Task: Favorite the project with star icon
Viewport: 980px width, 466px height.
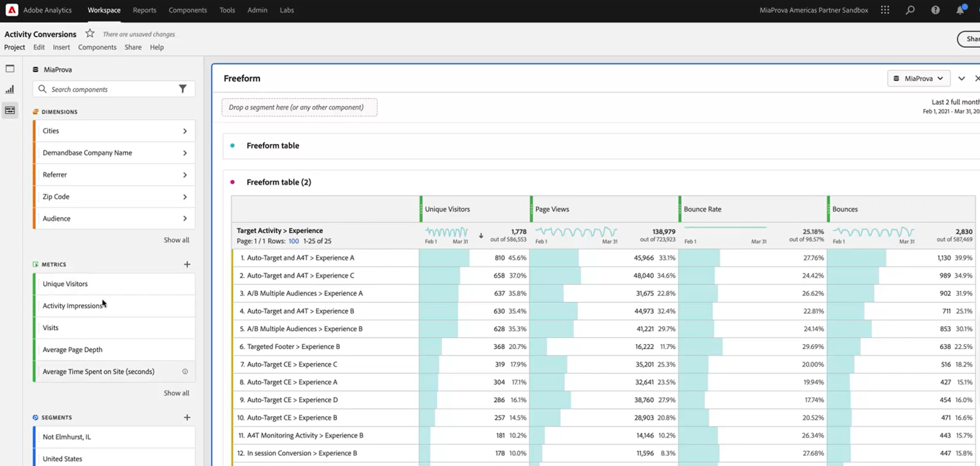Action: (90, 33)
